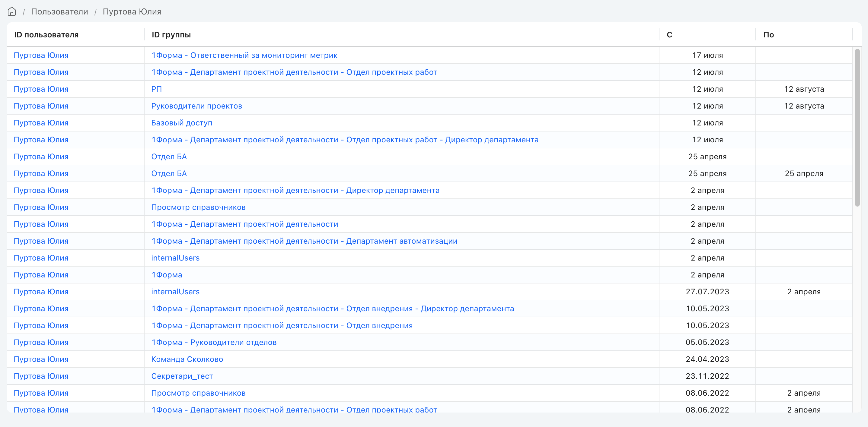Open the plain 1Форма group link
The image size is (868, 427).
[x=167, y=275]
